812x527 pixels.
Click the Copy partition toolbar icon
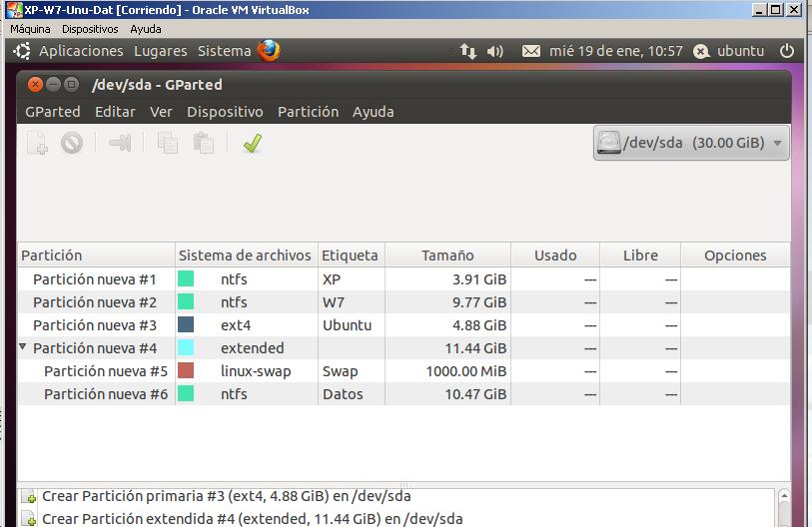(167, 143)
